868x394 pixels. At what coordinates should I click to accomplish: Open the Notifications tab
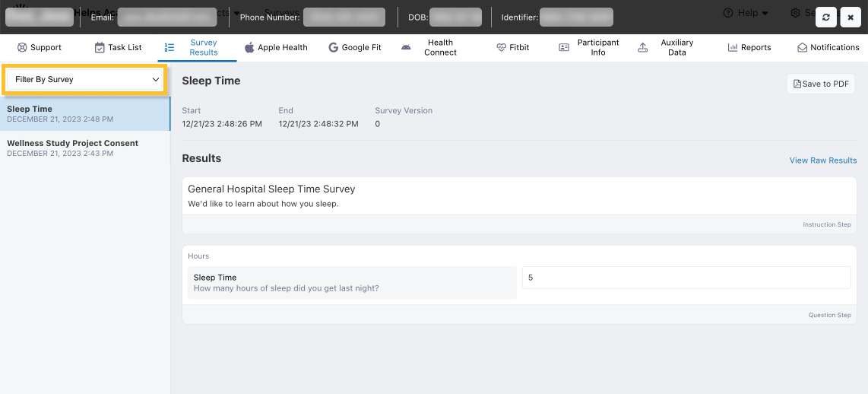click(x=828, y=47)
